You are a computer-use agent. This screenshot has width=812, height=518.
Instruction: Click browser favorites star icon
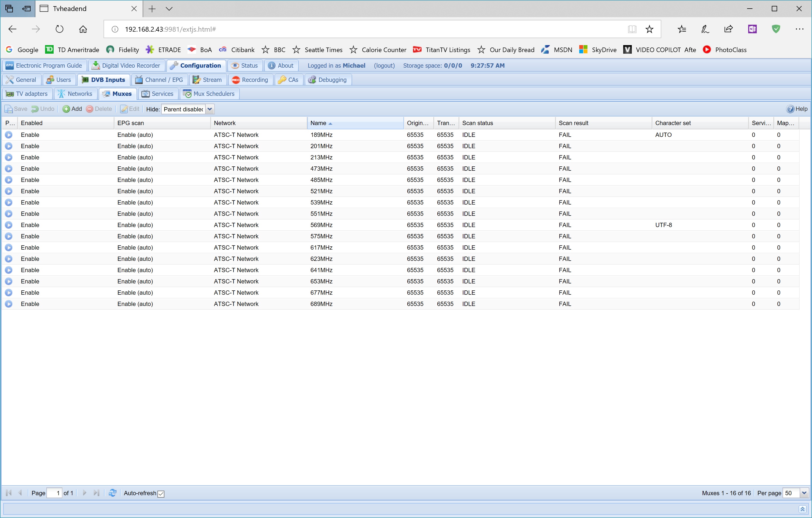649,29
